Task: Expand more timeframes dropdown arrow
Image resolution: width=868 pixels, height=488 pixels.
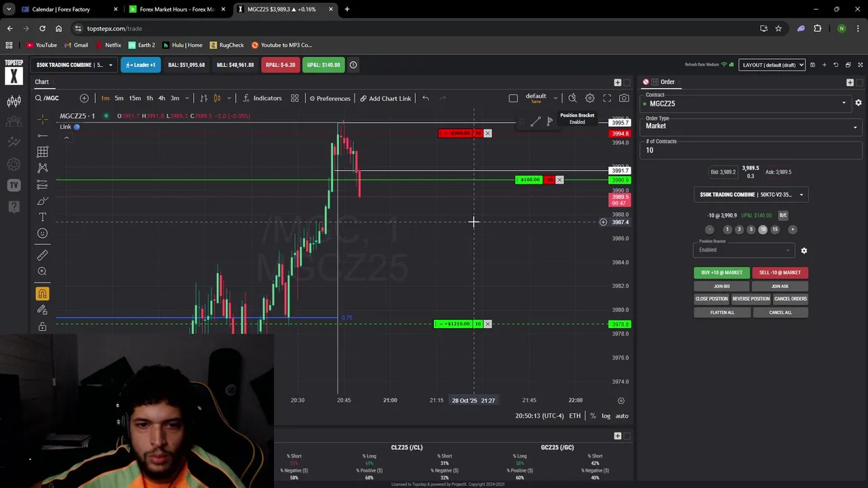Action: click(187, 98)
